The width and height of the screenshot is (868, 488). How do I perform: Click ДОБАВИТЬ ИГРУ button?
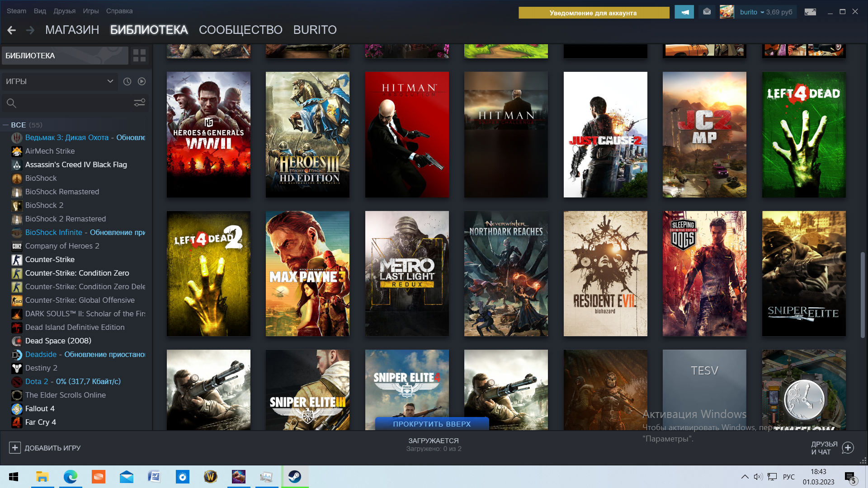tap(45, 448)
